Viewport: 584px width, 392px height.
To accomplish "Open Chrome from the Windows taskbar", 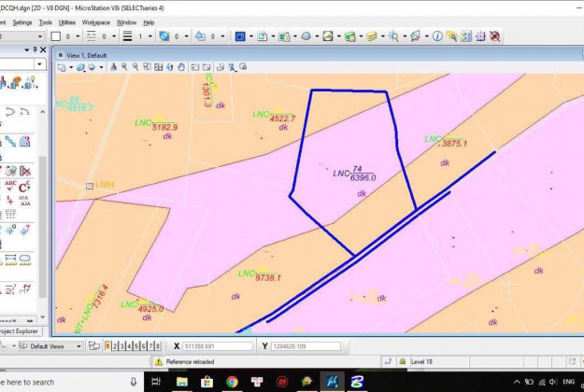I will 231,382.
